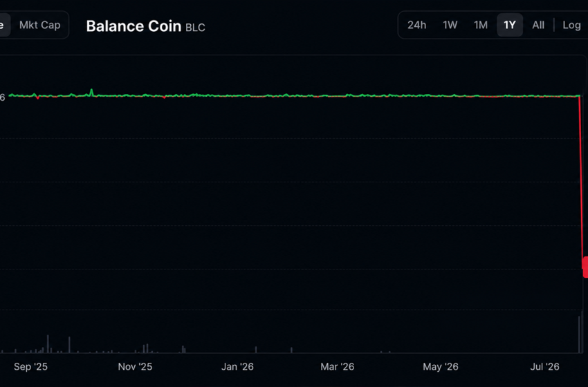Select the 1W time range
Viewport: 588px width, 387px height.
click(x=450, y=25)
